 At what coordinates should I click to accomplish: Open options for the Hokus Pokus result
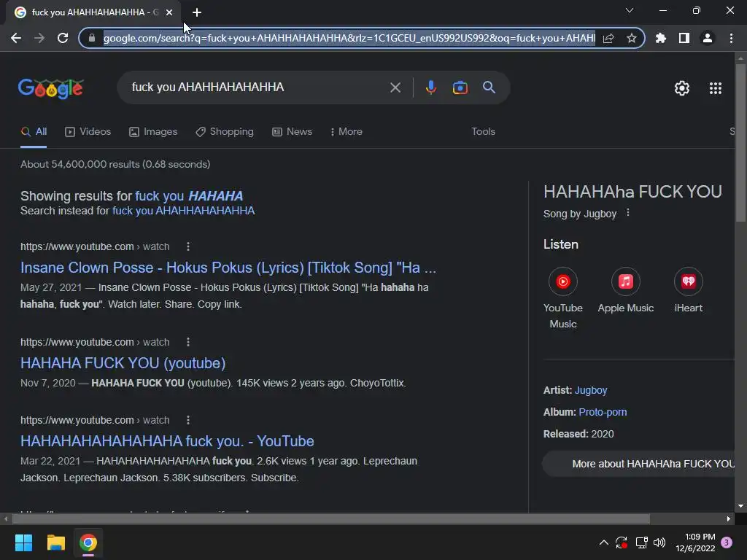click(x=188, y=246)
